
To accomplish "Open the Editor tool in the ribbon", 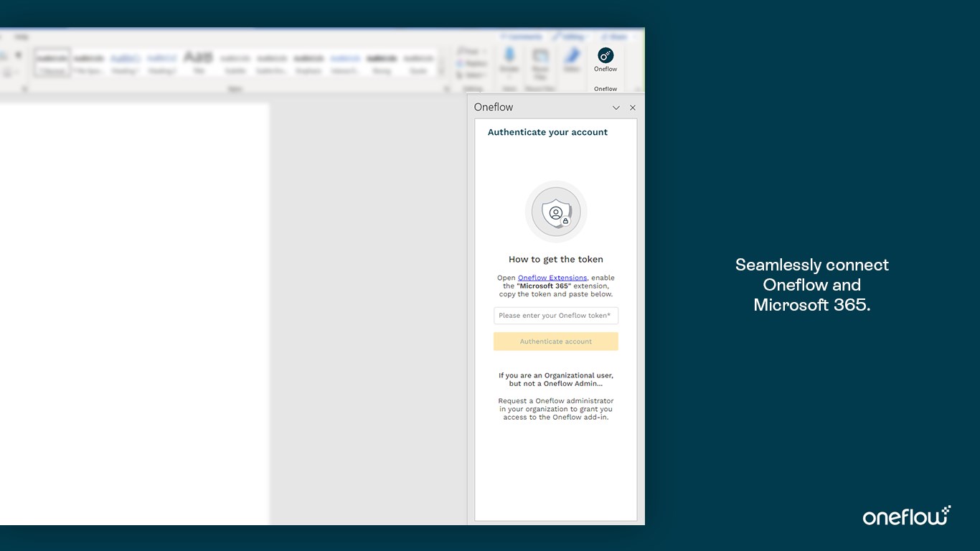I will (x=572, y=61).
